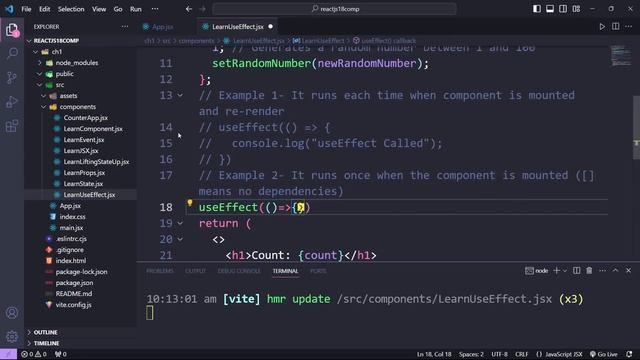Click the editor minimap preview

pos(620,56)
